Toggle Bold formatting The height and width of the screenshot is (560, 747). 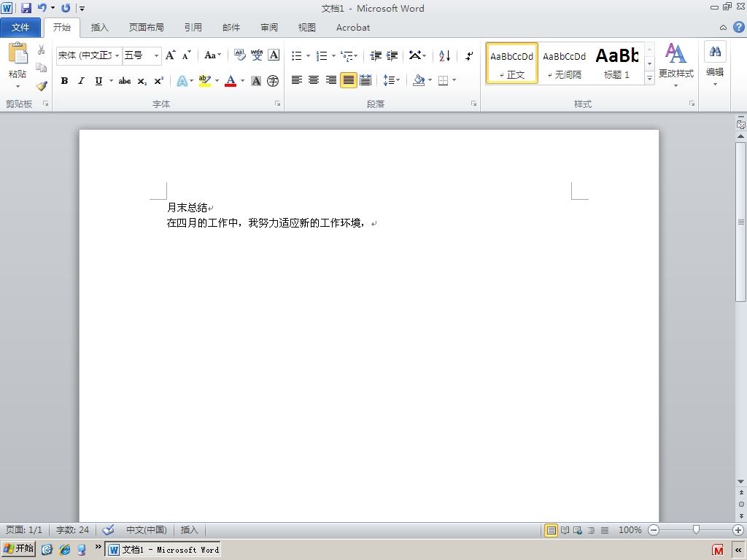[64, 81]
